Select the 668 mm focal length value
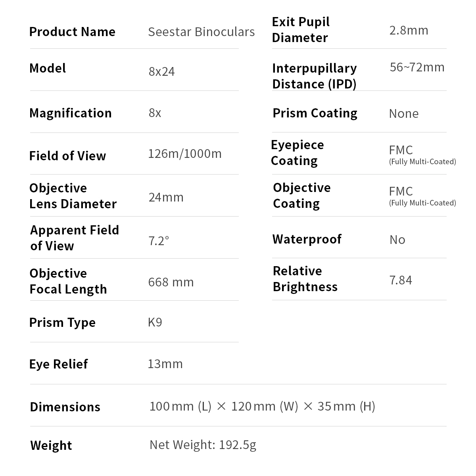Screen dimensions: 476x476 171,282
